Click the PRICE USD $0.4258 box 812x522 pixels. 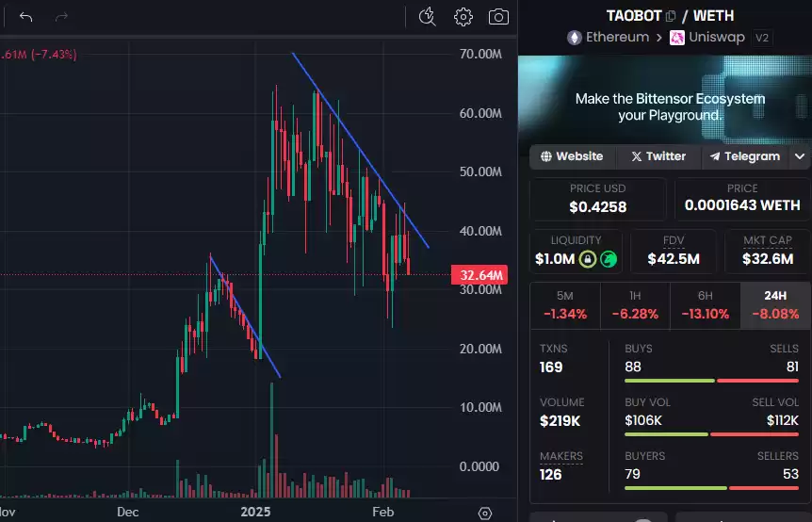coord(598,199)
